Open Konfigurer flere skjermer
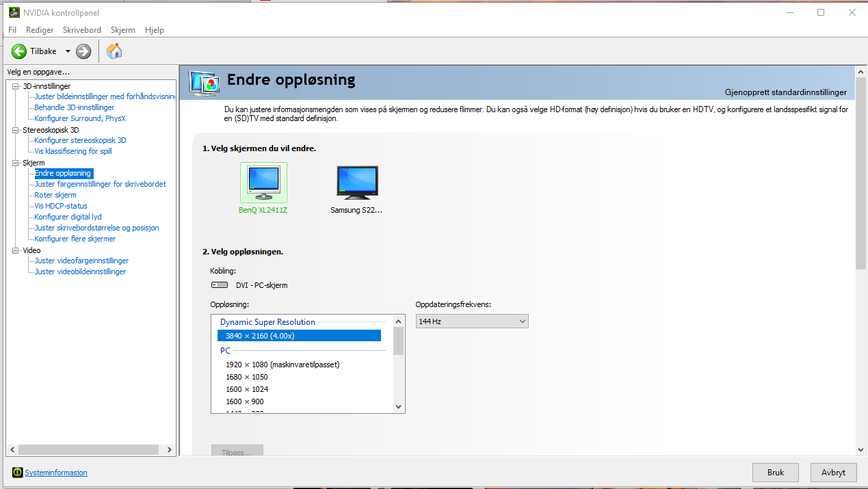The height and width of the screenshot is (489, 868). tap(75, 239)
